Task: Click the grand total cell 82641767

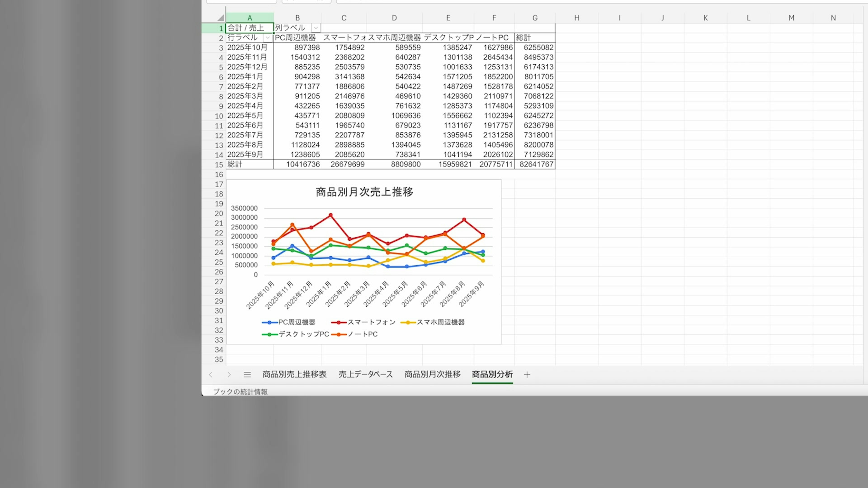Action: (536, 164)
